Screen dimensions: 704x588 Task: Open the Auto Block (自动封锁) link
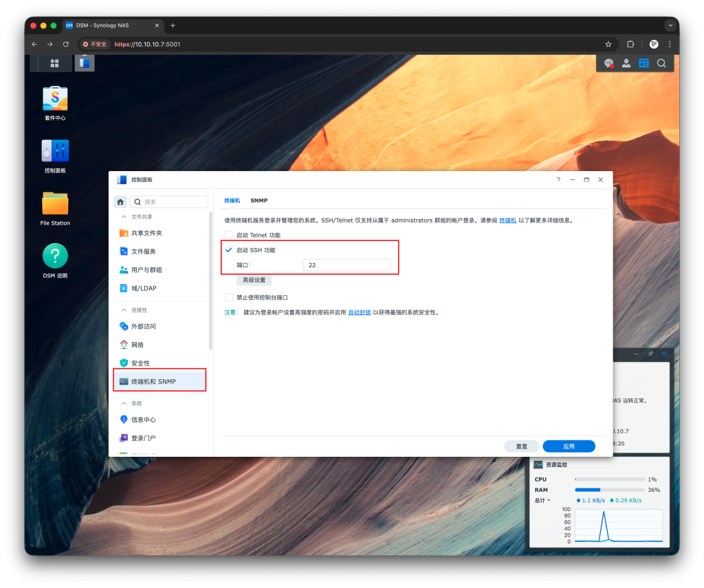(359, 312)
